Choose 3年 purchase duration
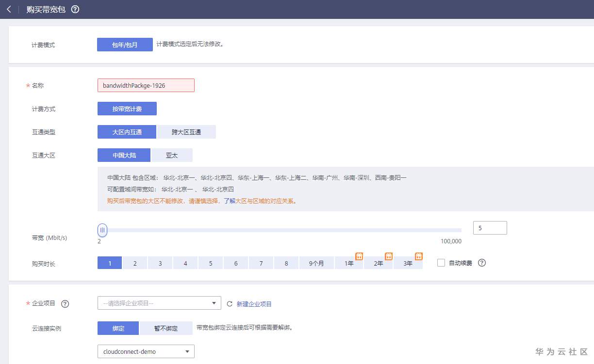The image size is (594, 364). 408,263
